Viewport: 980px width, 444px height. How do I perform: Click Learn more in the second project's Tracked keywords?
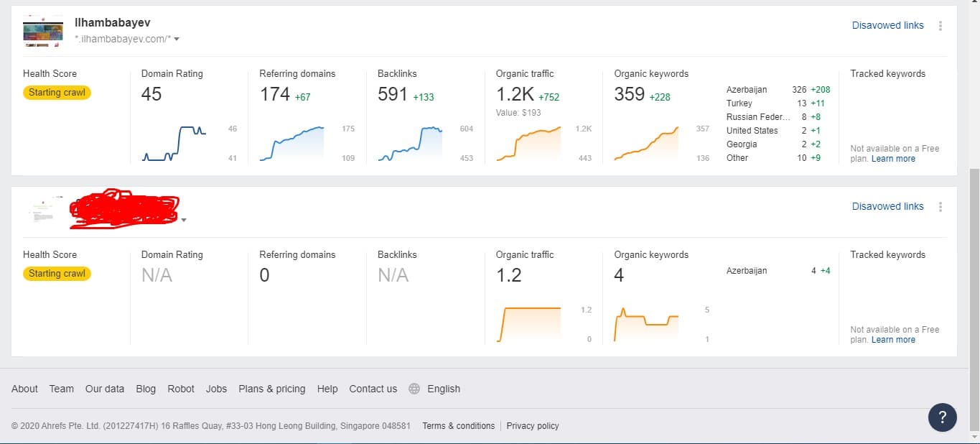pos(893,340)
